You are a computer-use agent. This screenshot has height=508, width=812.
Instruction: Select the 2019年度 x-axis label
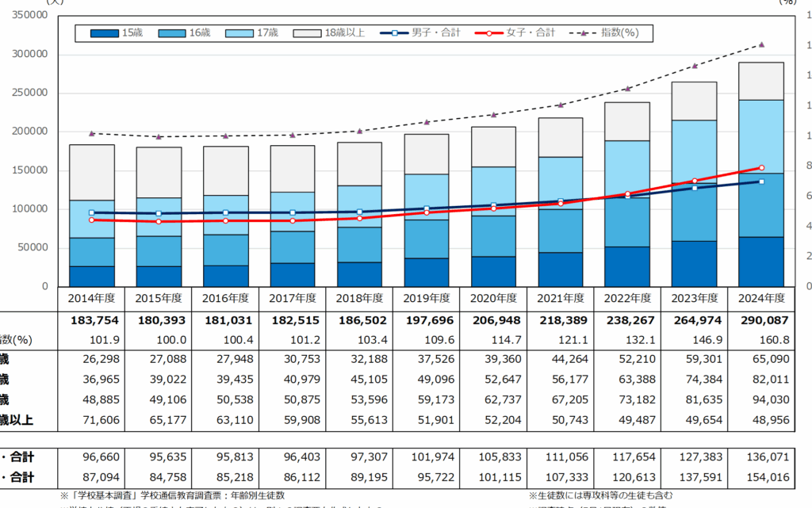pos(426,298)
